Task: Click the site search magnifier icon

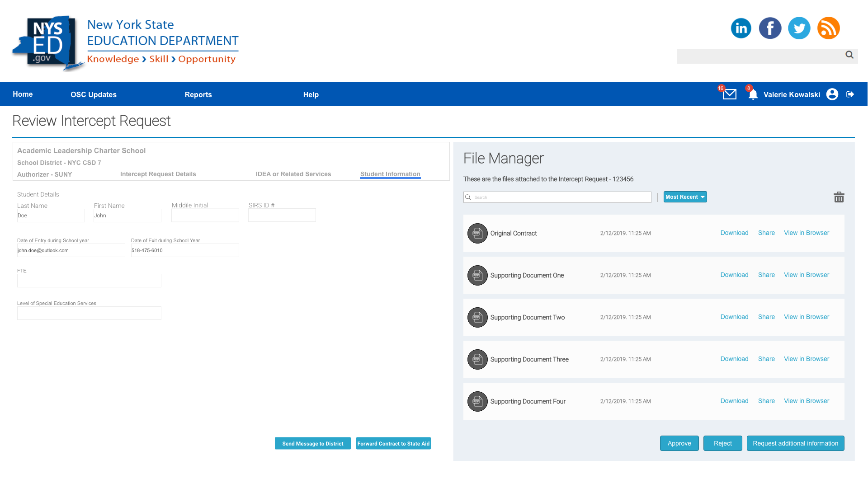Action: click(x=849, y=55)
